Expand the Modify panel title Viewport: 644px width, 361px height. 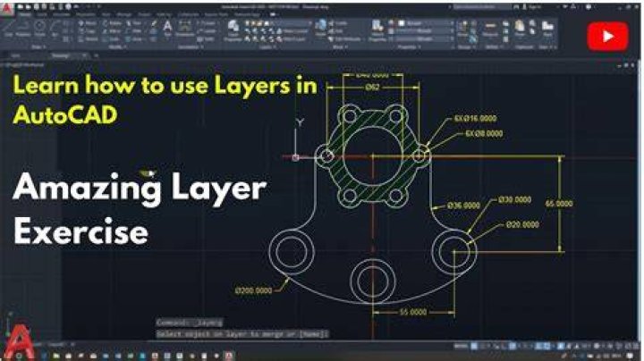118,47
